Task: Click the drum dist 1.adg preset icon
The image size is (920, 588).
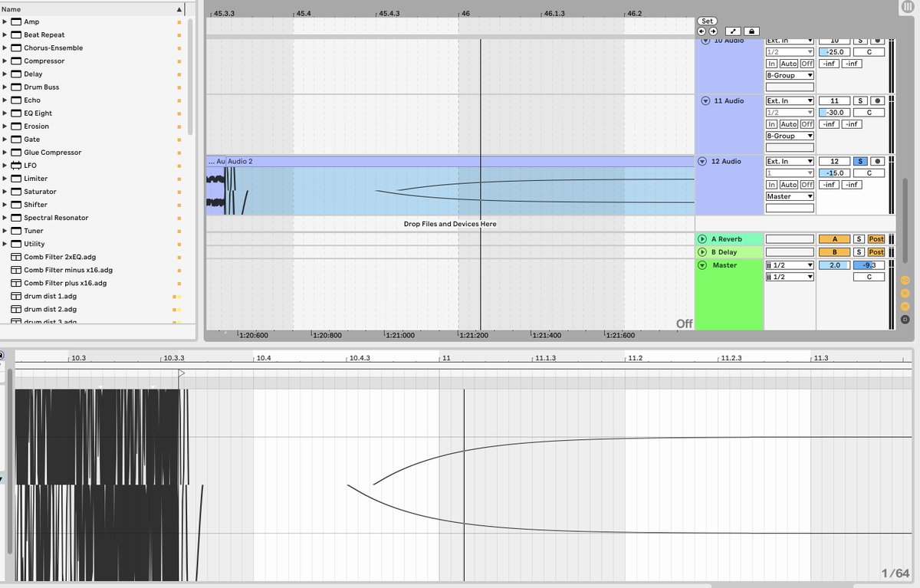Action: click(16, 296)
